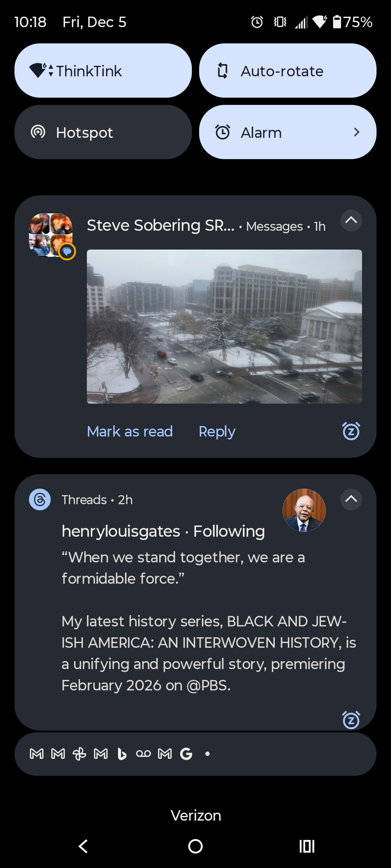Tap the voicemail icon in notification shelf
The height and width of the screenshot is (868, 391).
[143, 754]
